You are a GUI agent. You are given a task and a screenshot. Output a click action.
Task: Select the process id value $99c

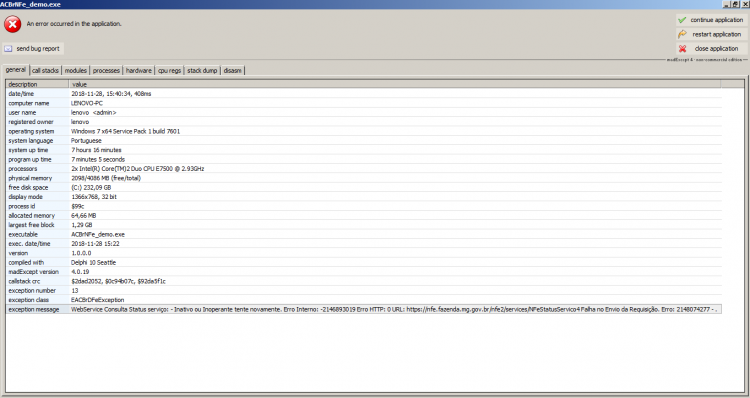pyautogui.click(x=77, y=206)
